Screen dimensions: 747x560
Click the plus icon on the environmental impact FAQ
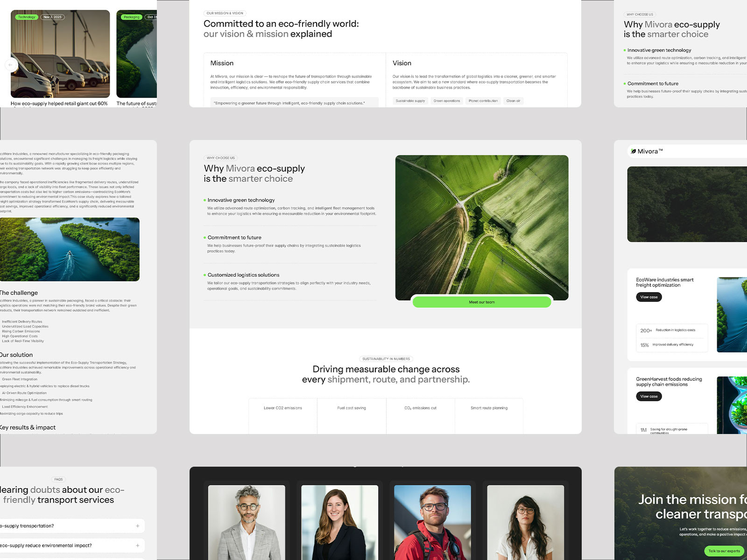[137, 545]
